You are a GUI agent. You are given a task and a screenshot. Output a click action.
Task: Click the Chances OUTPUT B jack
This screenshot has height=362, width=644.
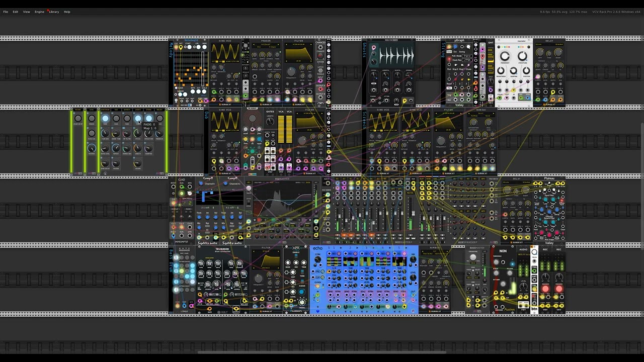pos(320,97)
